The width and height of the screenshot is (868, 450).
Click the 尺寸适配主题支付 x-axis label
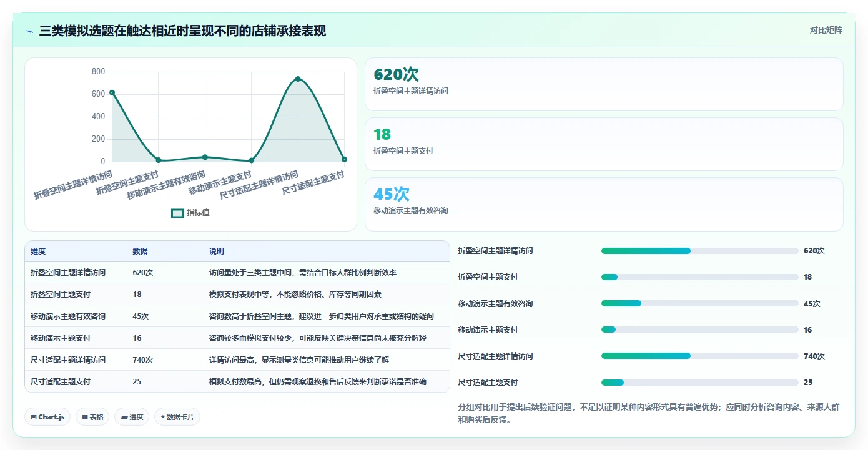313,183
